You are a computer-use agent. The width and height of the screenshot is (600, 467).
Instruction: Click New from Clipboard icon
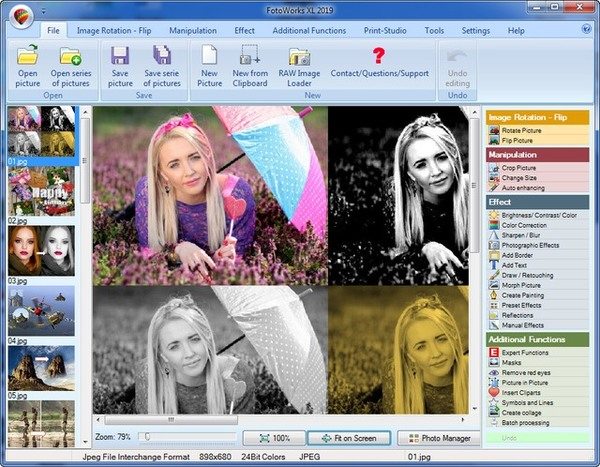tap(249, 56)
